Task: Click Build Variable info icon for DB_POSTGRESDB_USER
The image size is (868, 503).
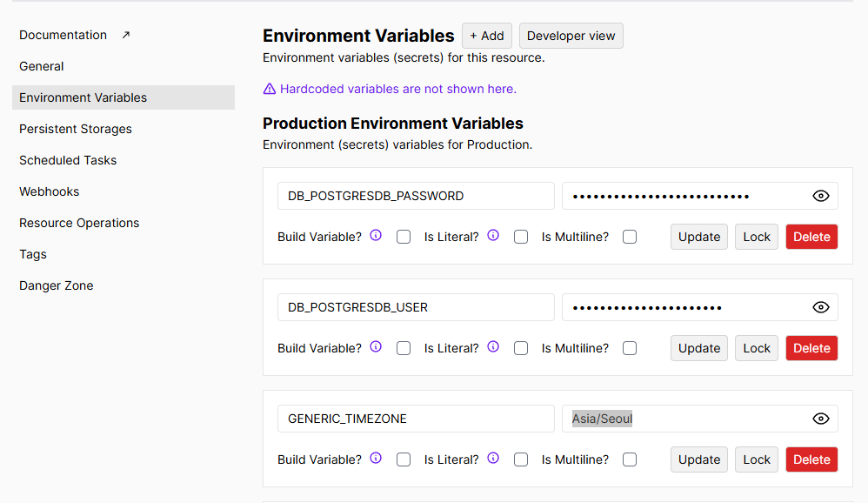Action: (x=376, y=347)
